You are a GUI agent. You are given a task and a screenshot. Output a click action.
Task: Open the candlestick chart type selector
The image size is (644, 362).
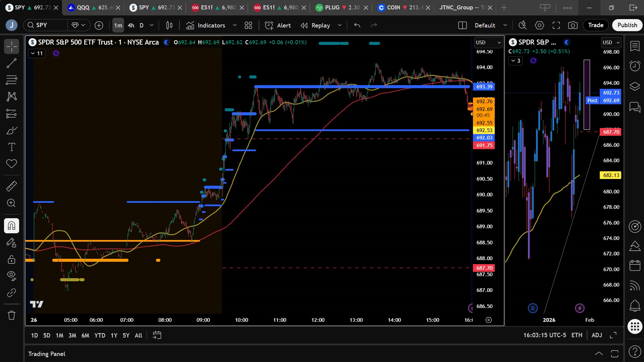tap(169, 25)
